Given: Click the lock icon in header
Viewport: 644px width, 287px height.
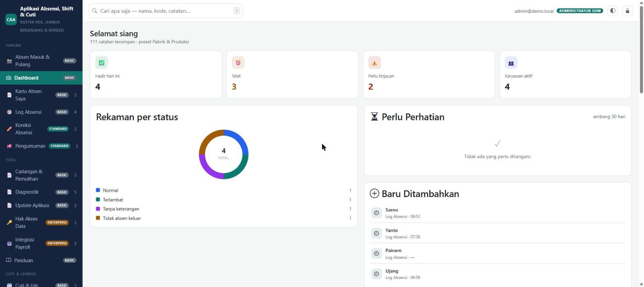Looking at the screenshot, I should click(627, 11).
